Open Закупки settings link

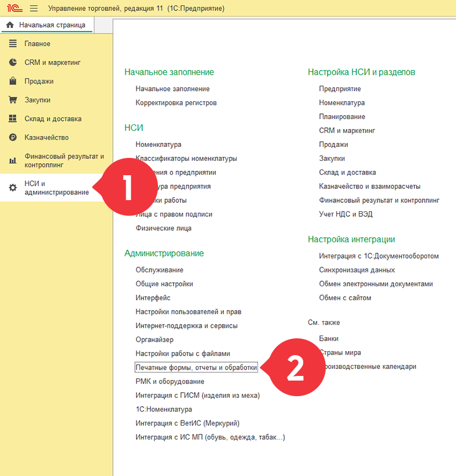click(x=332, y=158)
